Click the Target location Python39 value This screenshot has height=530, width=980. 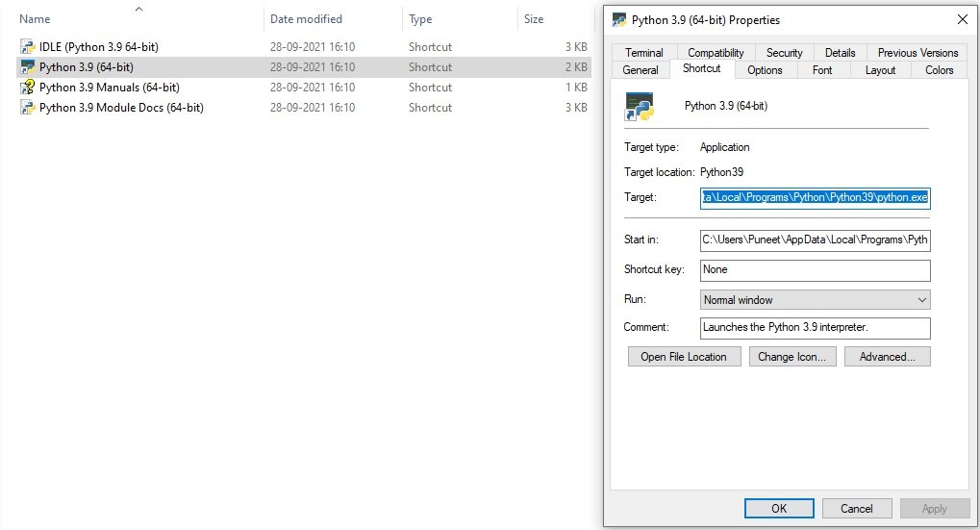721,172
